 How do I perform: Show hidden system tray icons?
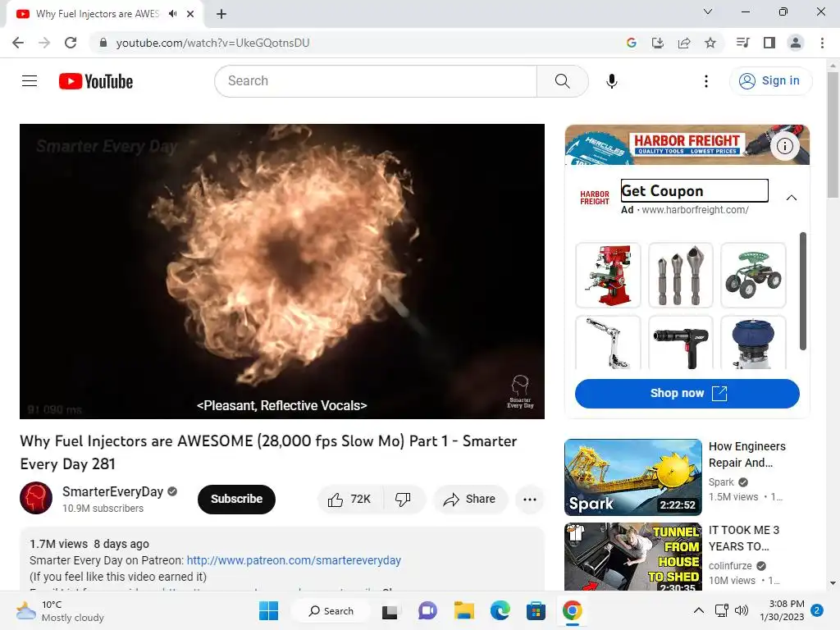pos(699,610)
